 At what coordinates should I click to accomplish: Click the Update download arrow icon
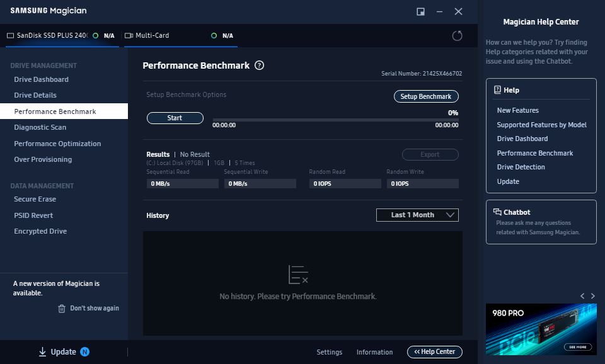42,351
